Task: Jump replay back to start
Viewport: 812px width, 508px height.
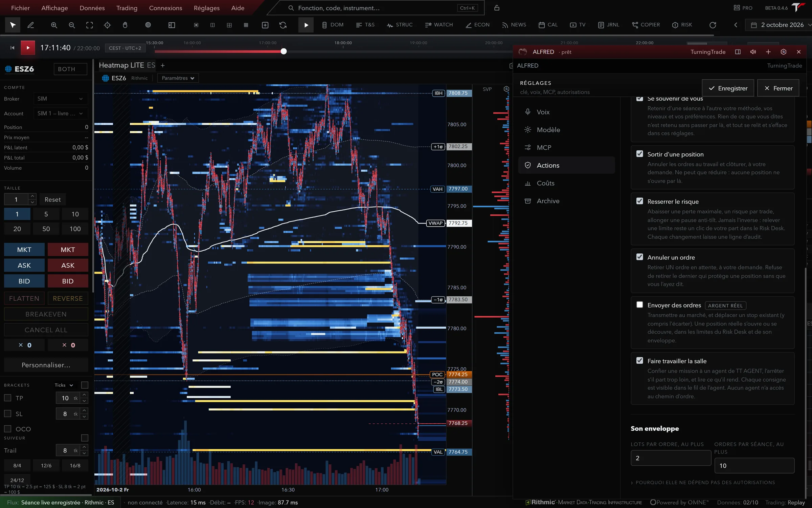Action: point(13,48)
